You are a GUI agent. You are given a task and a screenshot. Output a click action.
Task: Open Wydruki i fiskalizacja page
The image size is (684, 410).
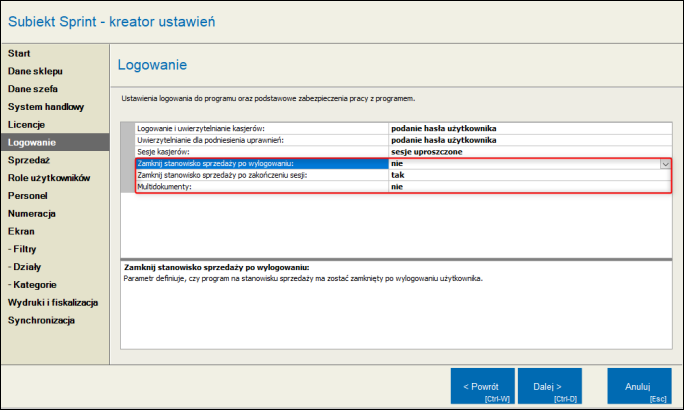pyautogui.click(x=53, y=302)
